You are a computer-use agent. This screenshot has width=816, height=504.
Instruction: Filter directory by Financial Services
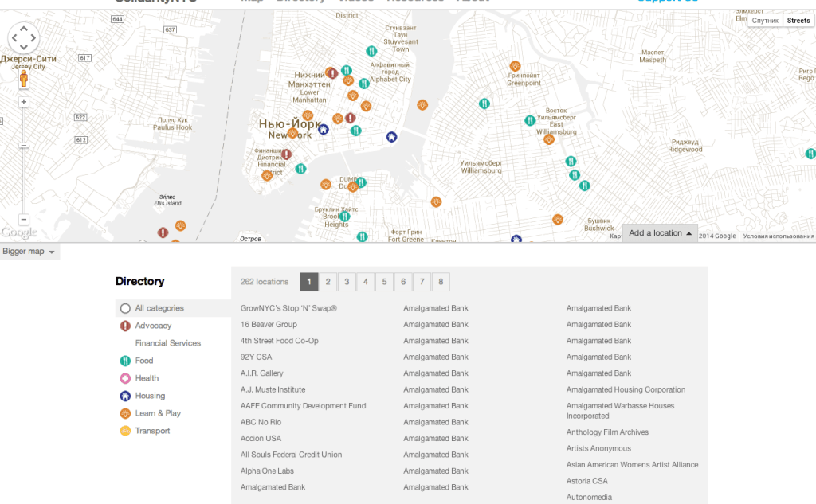coord(167,343)
